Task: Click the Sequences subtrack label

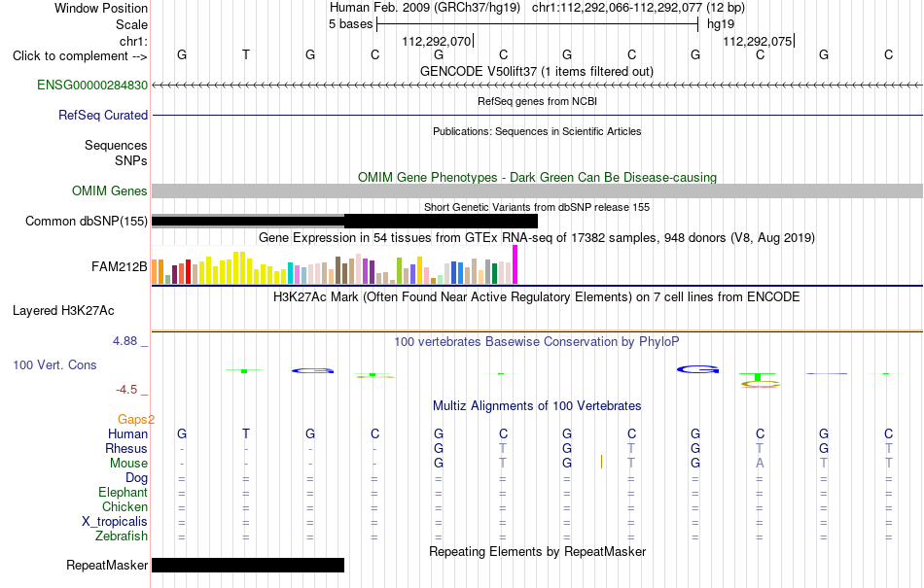Action: [116, 146]
